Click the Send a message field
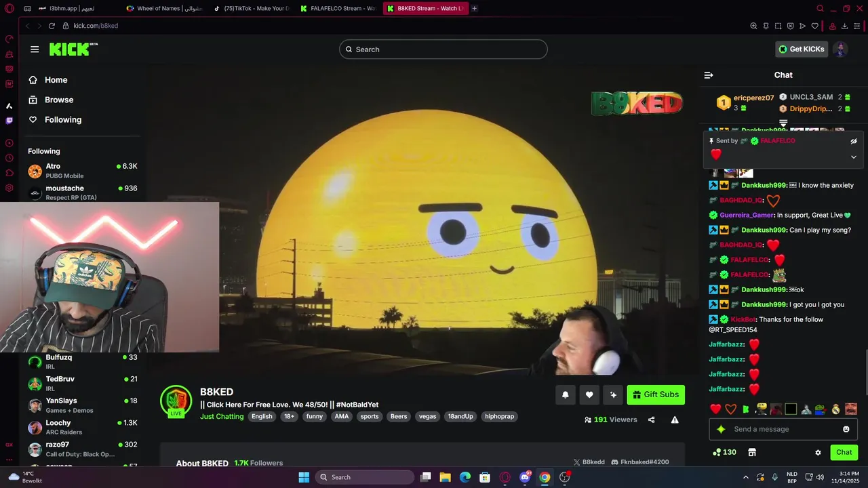Screen dimensions: 868x488 [x=783, y=429]
